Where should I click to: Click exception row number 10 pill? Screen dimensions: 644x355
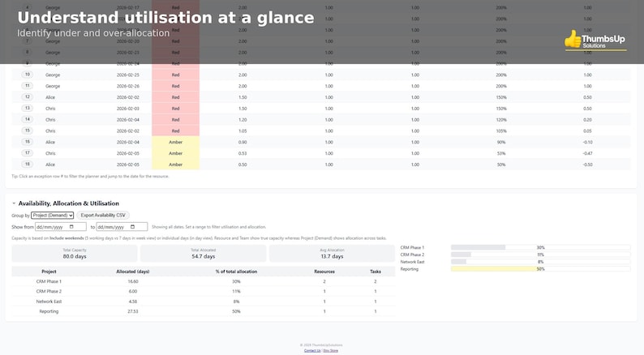tap(27, 75)
